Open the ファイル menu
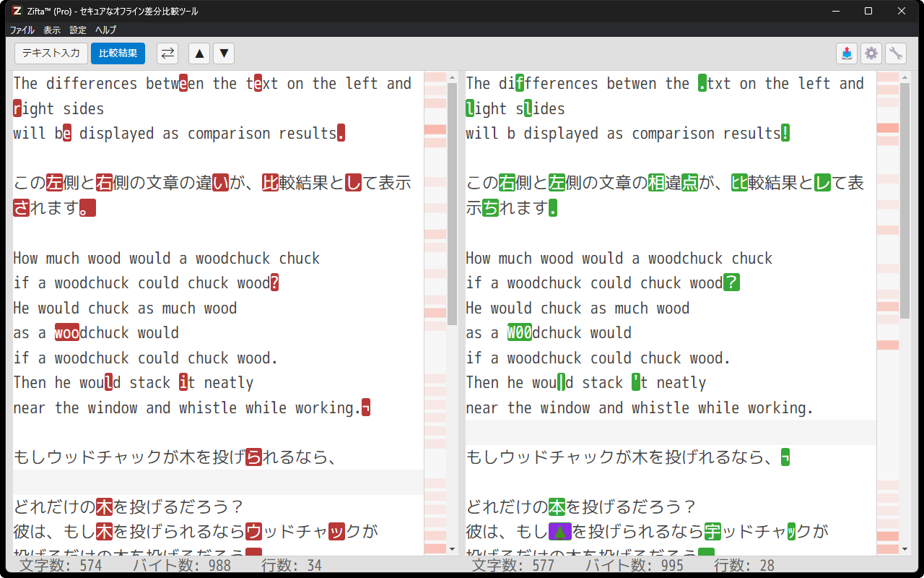The height and width of the screenshot is (578, 924). click(x=22, y=30)
